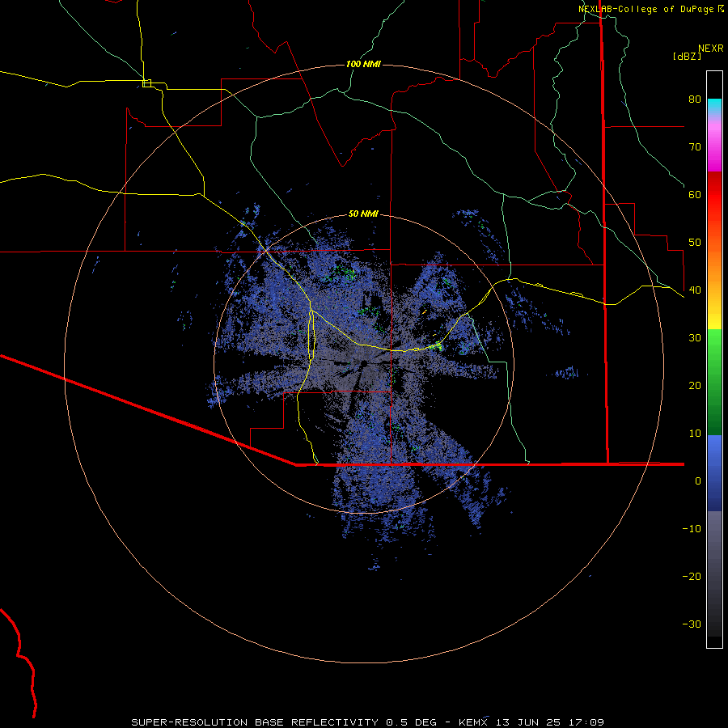The width and height of the screenshot is (728, 728).
Task: Click the 50 NMI range ring label
Action: [363, 214]
